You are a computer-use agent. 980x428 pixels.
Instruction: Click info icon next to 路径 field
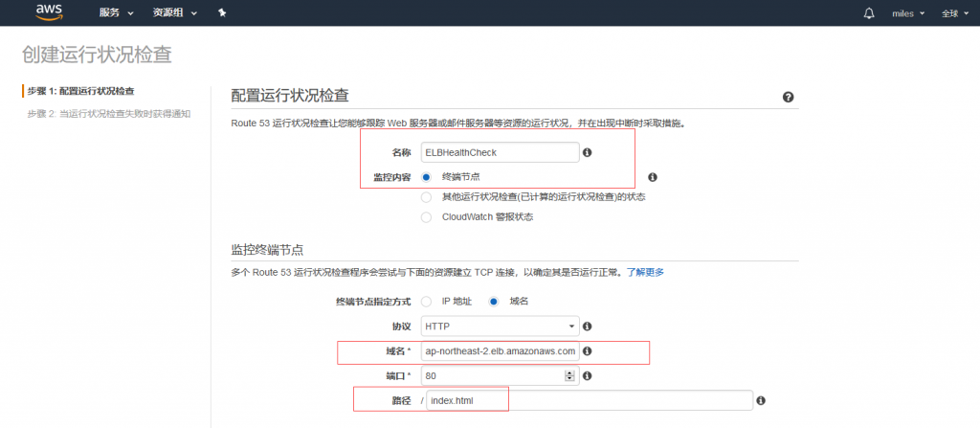(x=761, y=400)
